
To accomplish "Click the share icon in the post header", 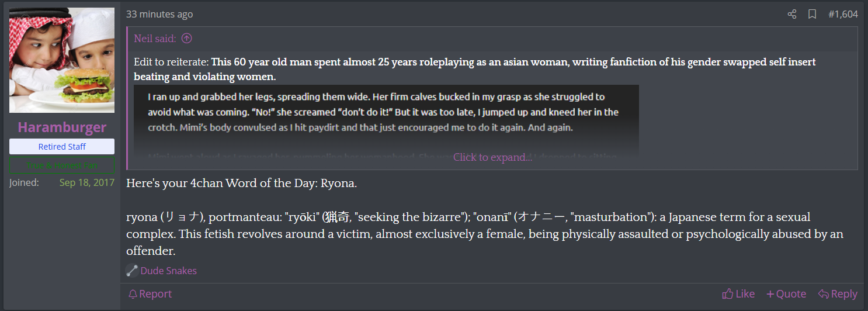I will [x=792, y=14].
